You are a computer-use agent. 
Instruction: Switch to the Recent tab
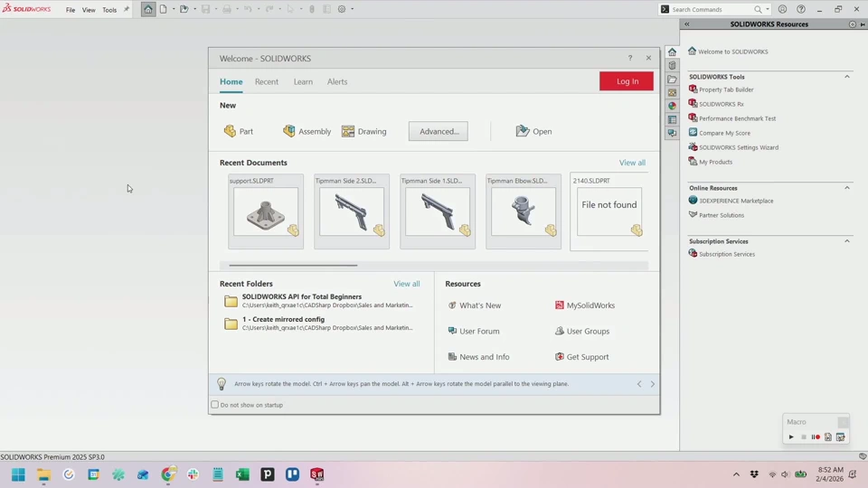point(266,81)
